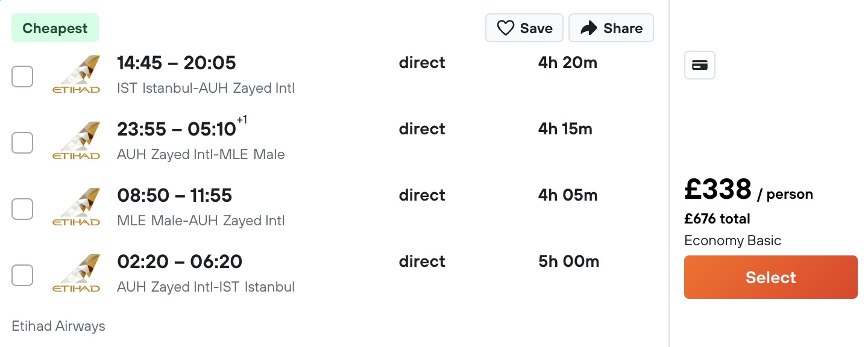This screenshot has height=347, width=868.
Task: Click Etihad logo for 23:55 flight
Action: click(76, 141)
